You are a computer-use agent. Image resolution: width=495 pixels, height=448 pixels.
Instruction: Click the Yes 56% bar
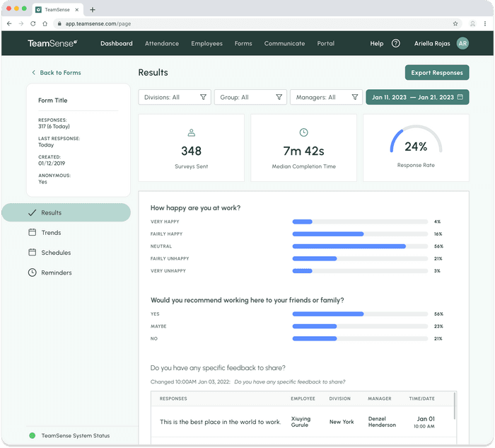click(360, 314)
